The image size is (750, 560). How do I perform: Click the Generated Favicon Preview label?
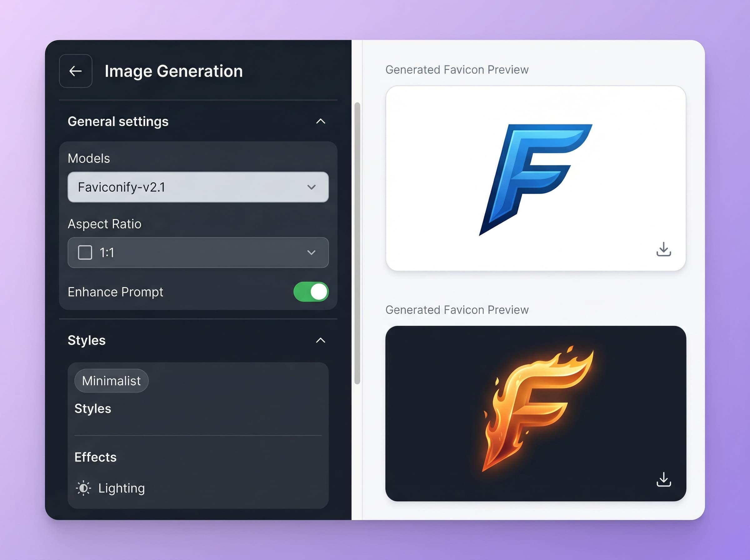tap(457, 69)
